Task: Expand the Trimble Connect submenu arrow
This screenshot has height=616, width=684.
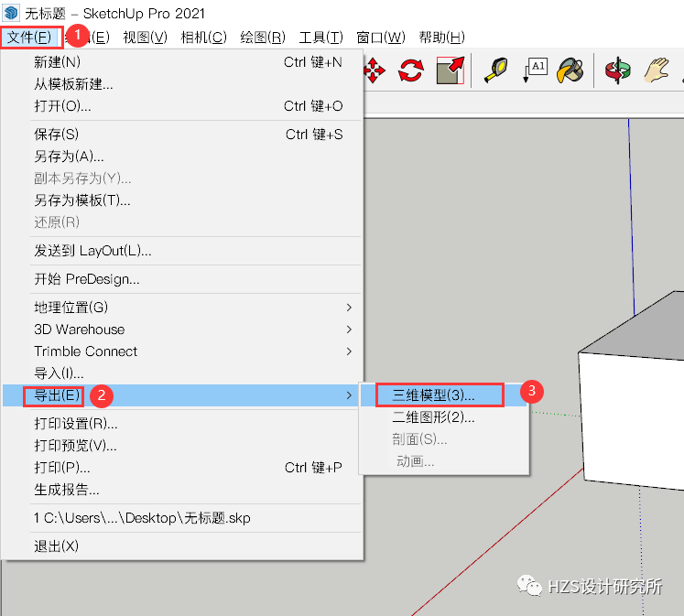Action: click(x=349, y=351)
